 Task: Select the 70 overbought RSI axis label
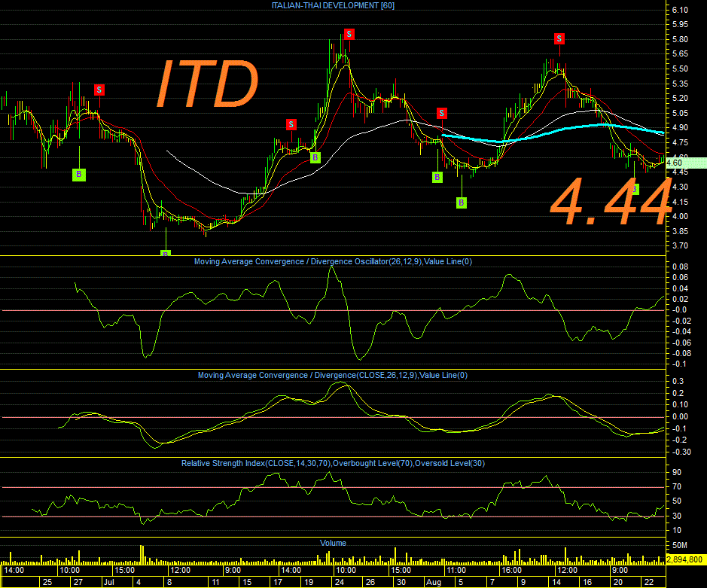coord(677,487)
